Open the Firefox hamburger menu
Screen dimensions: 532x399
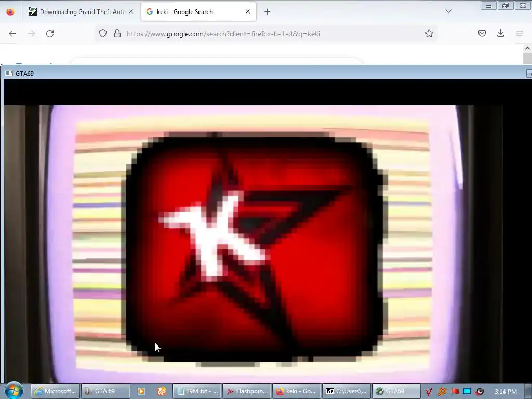(520, 33)
